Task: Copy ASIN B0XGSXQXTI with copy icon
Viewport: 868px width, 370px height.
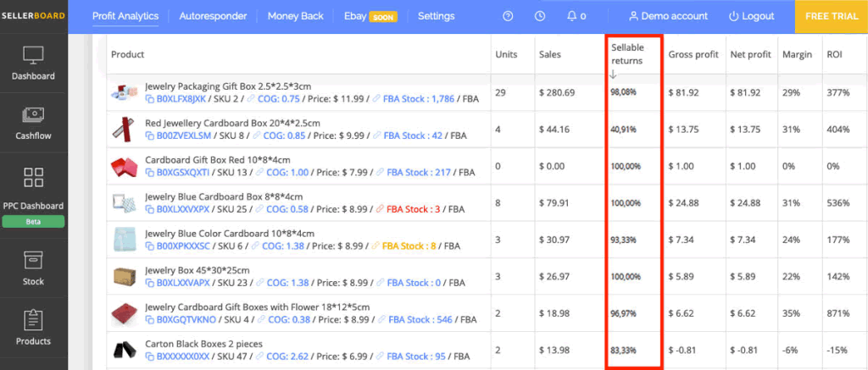Action: [x=149, y=173]
